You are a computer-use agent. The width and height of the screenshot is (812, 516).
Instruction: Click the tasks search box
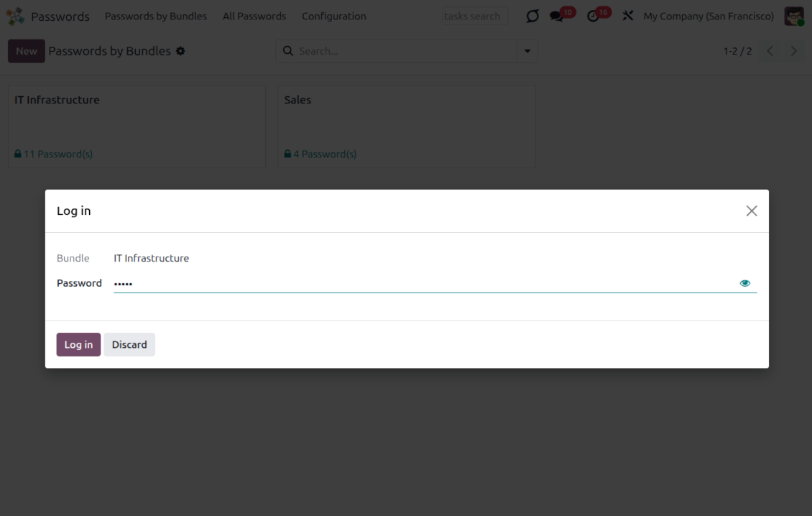click(x=474, y=16)
